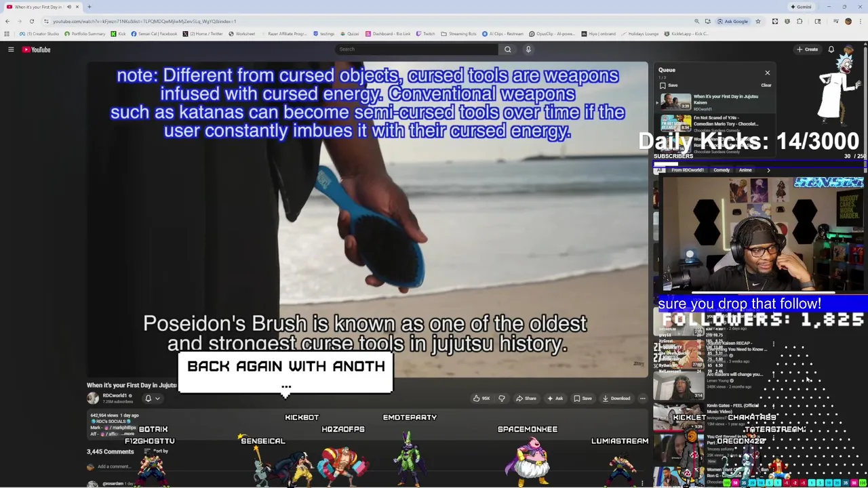Click the browser address bar URL
This screenshot has height=488, width=868.
tap(144, 21)
